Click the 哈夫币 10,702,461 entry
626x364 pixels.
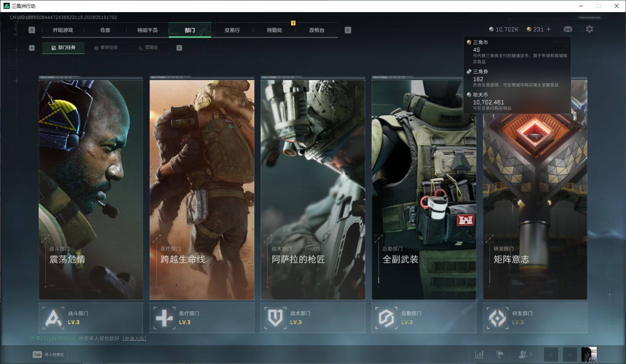(517, 101)
